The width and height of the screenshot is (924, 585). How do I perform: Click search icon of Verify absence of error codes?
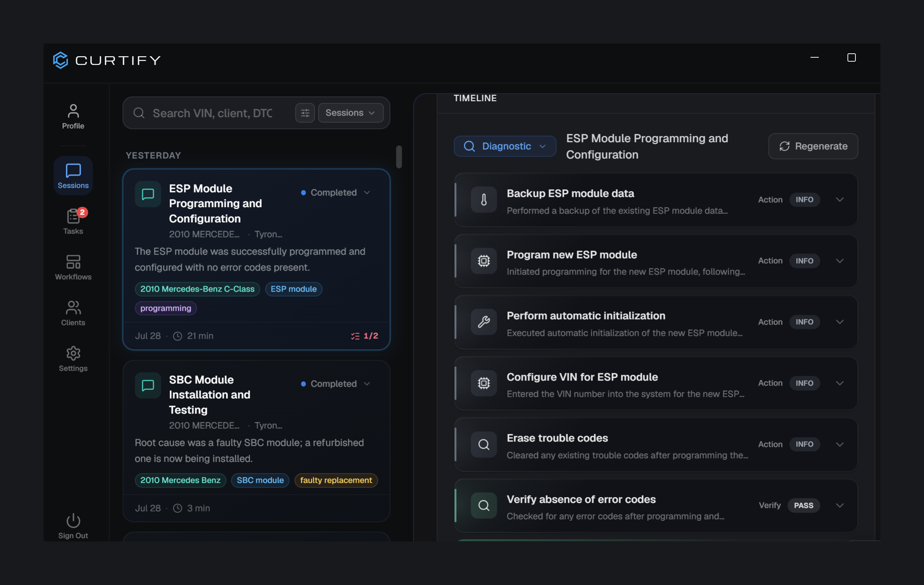484,505
